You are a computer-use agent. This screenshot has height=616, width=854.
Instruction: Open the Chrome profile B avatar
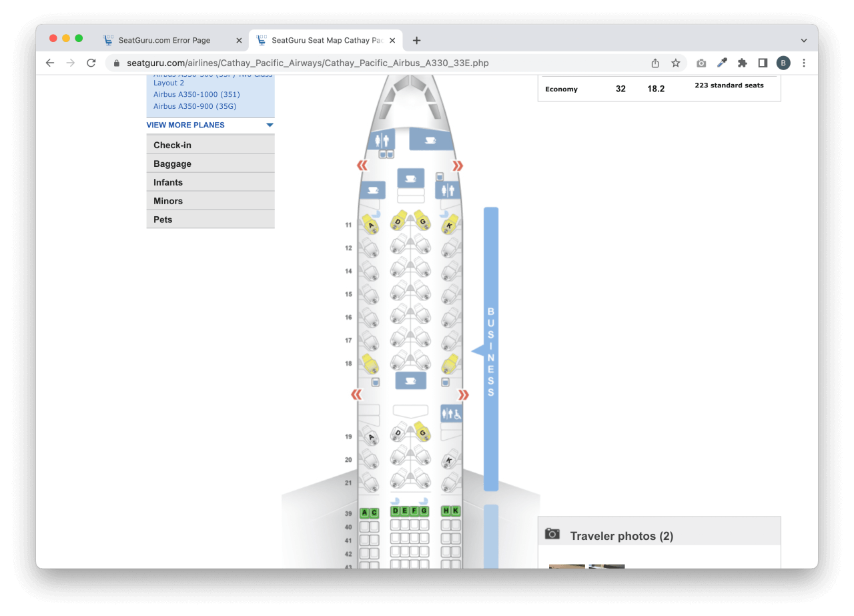point(783,63)
